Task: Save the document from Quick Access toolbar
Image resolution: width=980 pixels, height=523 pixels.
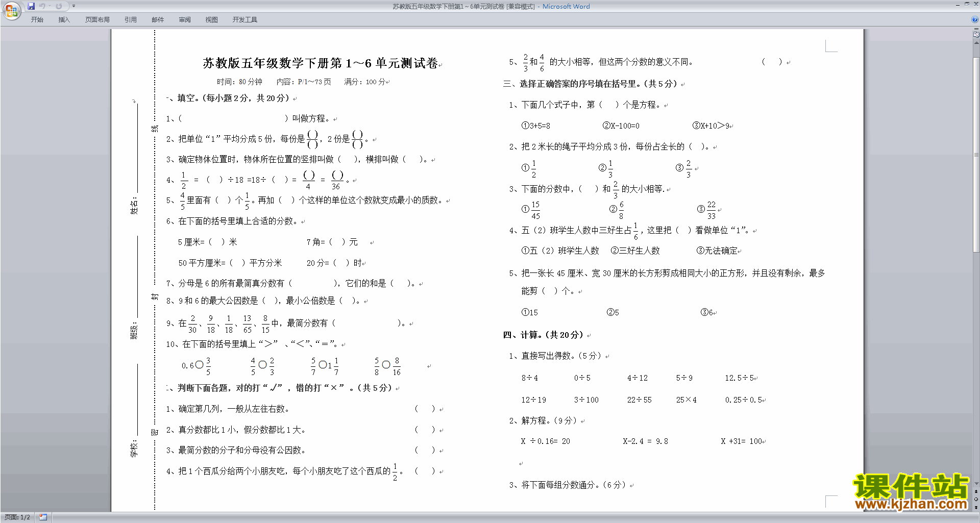Action: pos(31,6)
